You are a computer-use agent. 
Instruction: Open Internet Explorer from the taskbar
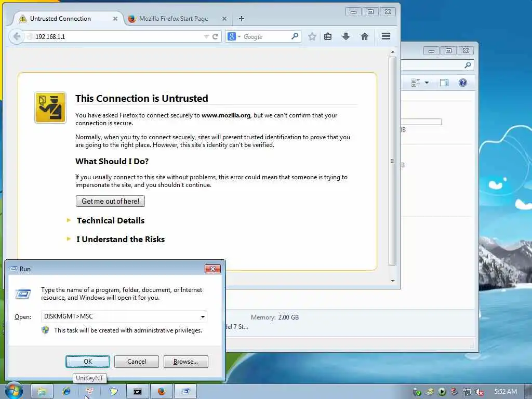point(66,392)
